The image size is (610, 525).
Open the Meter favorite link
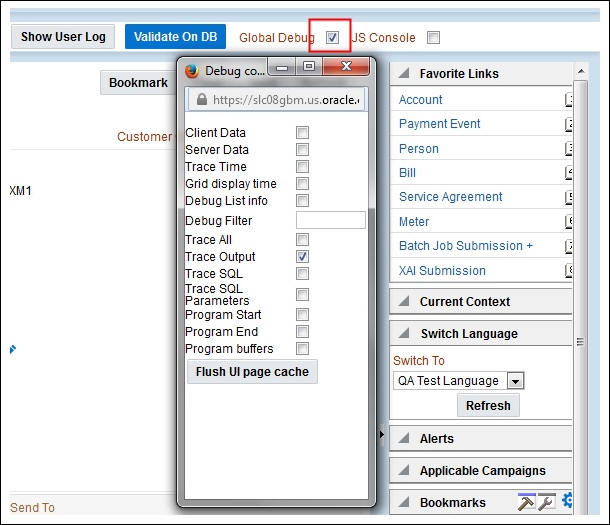pyautogui.click(x=414, y=222)
